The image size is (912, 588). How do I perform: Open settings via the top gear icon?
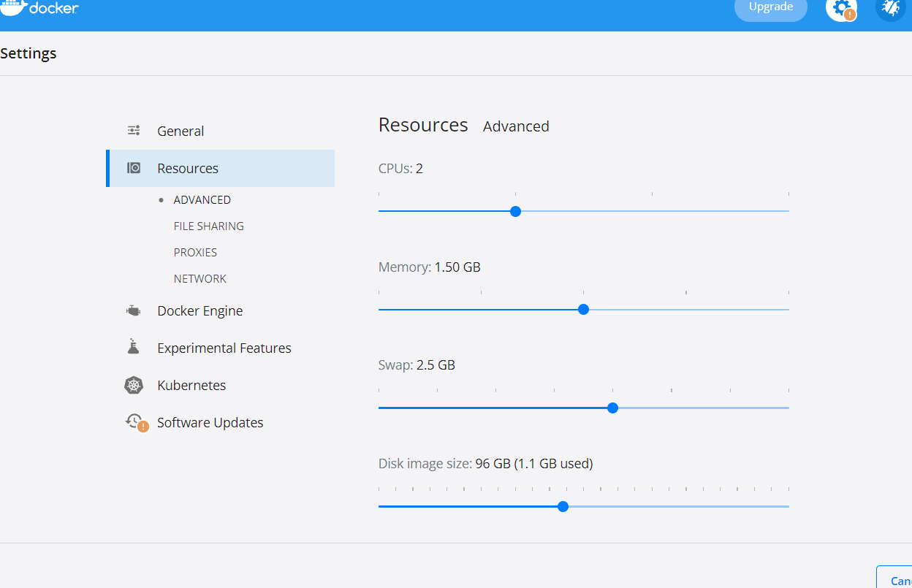pos(840,9)
